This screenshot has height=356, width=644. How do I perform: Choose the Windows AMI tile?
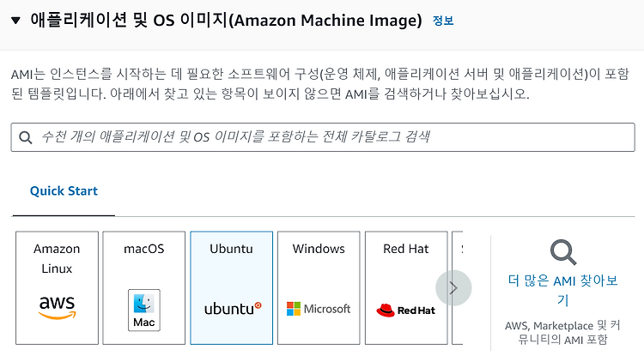tap(319, 288)
